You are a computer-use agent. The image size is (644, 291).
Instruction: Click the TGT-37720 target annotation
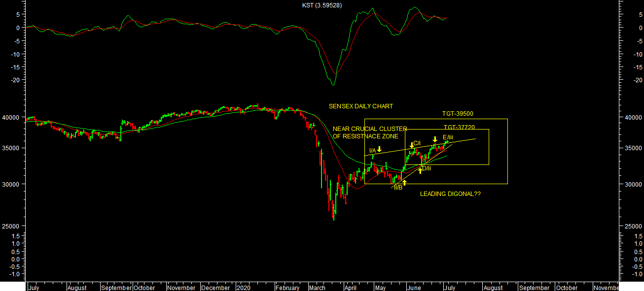click(x=459, y=127)
